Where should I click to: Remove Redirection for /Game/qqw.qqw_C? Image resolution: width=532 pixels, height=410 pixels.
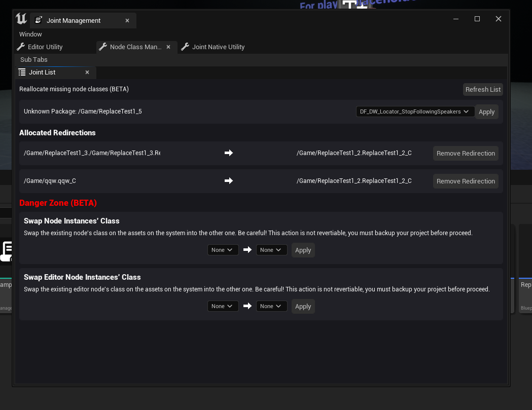[x=466, y=181]
